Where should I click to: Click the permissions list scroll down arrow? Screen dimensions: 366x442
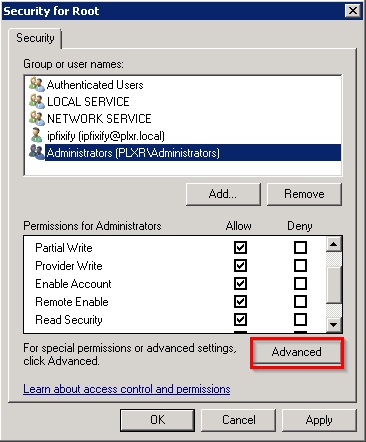point(334,324)
